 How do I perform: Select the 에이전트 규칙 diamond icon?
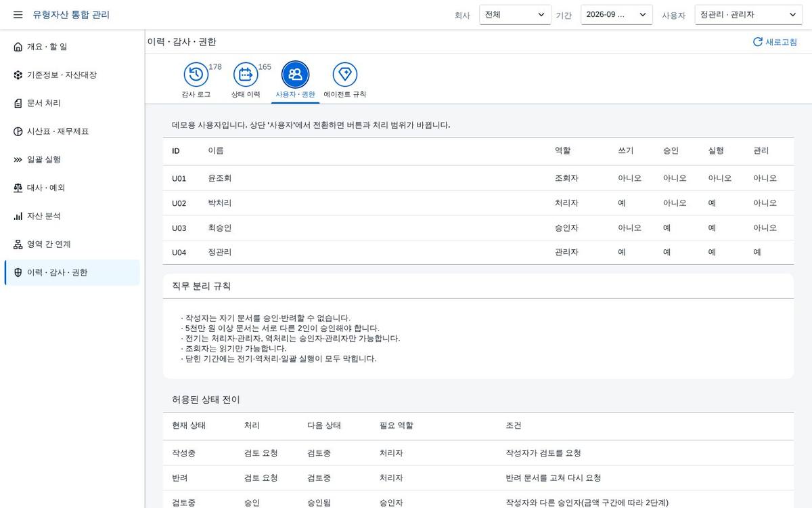click(345, 75)
